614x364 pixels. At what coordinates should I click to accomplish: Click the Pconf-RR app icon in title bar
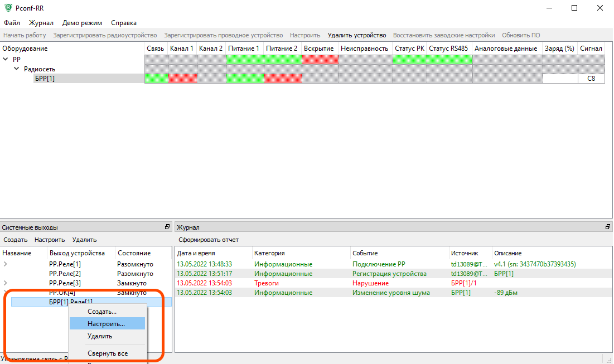point(7,8)
